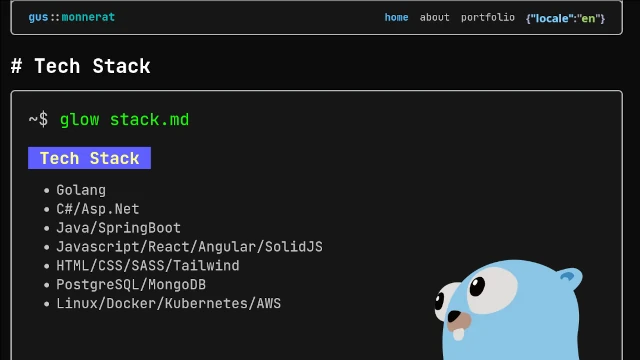This screenshot has width=640, height=360.
Task: Select the Java/SpringBoot list item
Action: pos(118,228)
